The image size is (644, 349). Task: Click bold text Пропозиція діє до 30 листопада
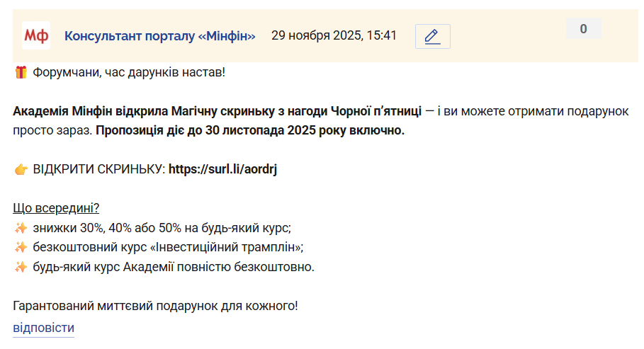point(249,130)
